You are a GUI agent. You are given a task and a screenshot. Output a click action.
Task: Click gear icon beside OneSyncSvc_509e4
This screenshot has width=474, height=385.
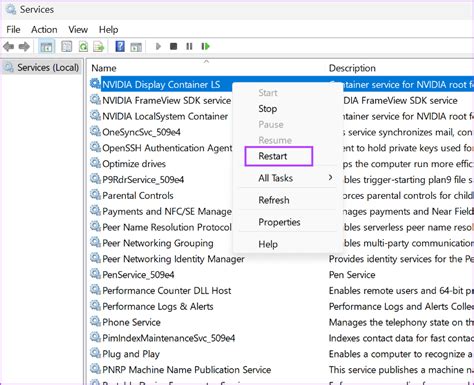tap(95, 131)
